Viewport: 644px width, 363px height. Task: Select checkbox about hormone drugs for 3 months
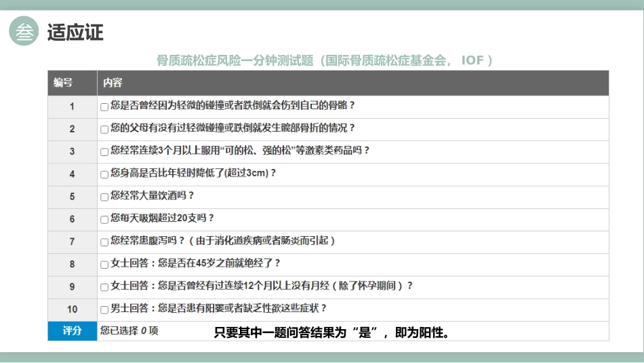point(104,152)
